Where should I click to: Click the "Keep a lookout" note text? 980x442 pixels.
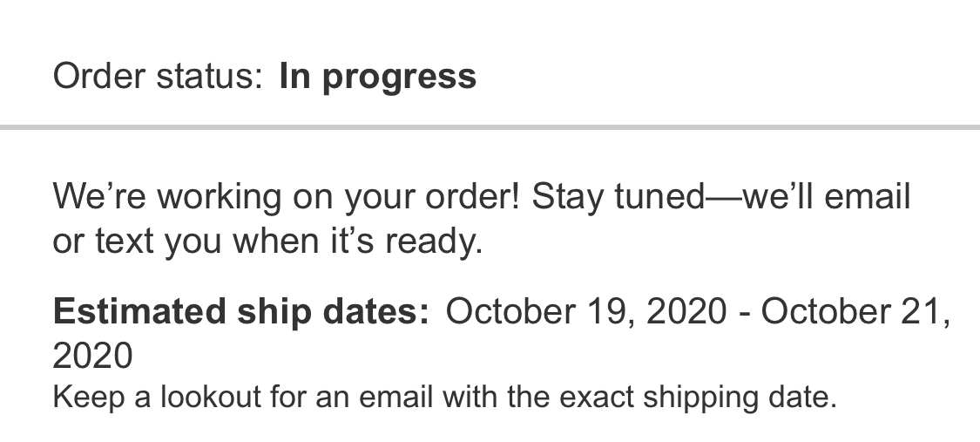point(157,398)
